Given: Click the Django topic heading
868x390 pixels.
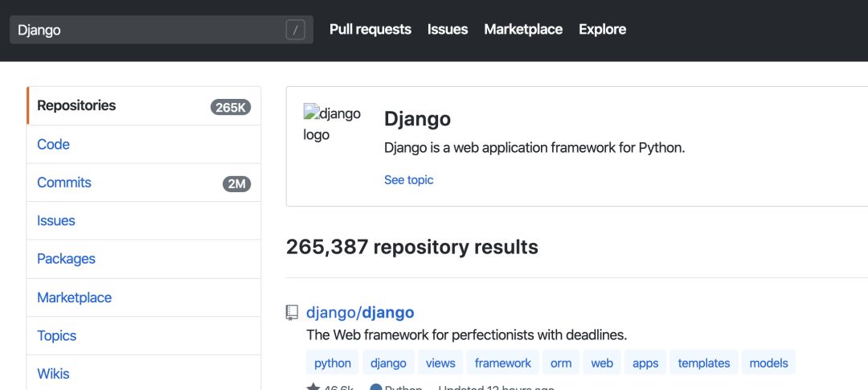Looking at the screenshot, I should point(417,118).
